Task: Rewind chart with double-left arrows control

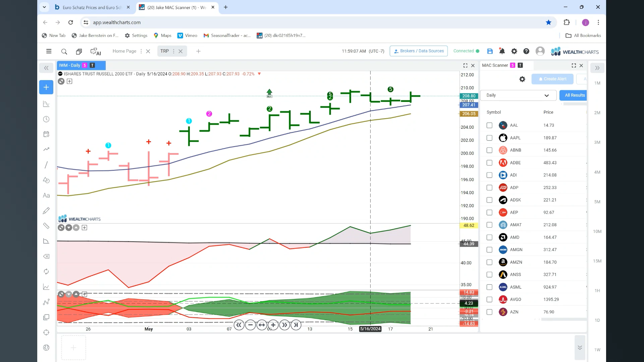Action: tap(239, 325)
